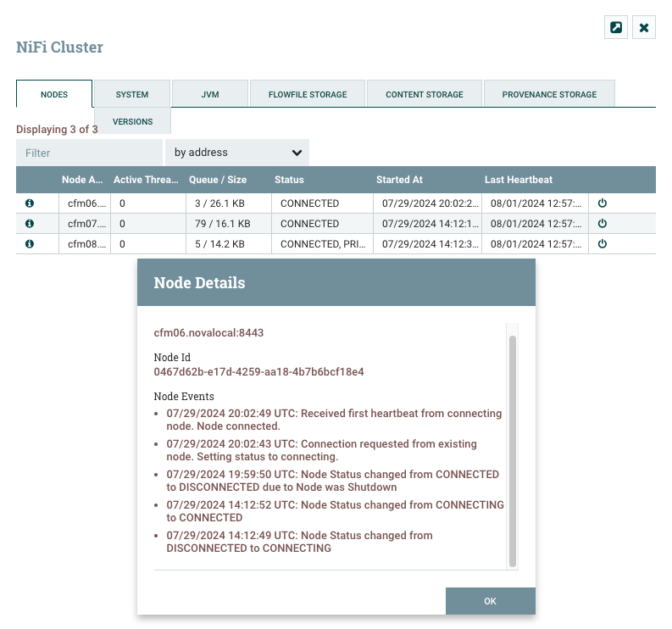This screenshot has height=629, width=672.
Task: Close the NiFi Cluster dialog
Action: 644,27
